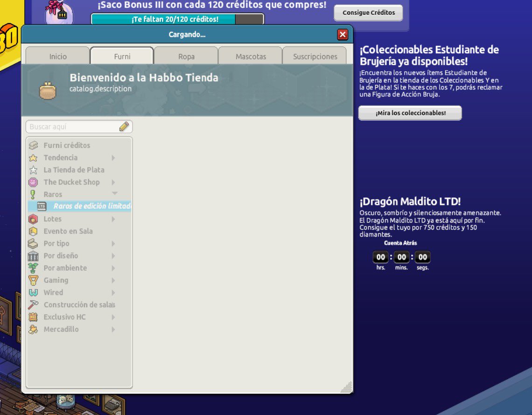The width and height of the screenshot is (532, 415).
Task: Expand the Exclusivo HC category arrow
Action: [x=113, y=317]
